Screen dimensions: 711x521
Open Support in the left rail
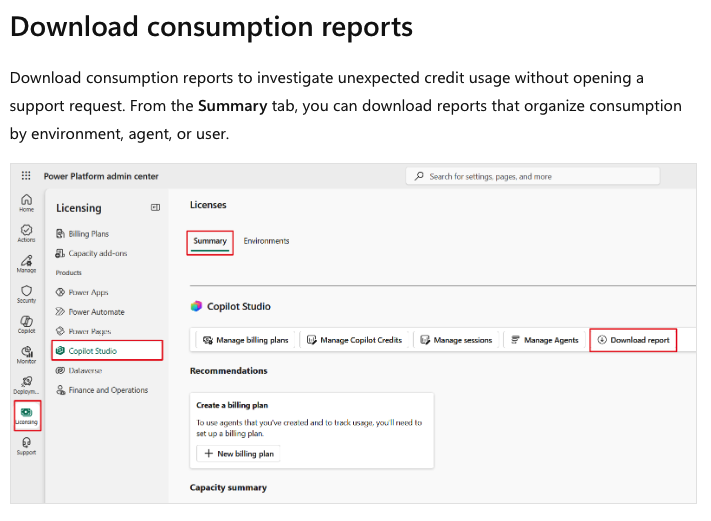pyautogui.click(x=26, y=446)
